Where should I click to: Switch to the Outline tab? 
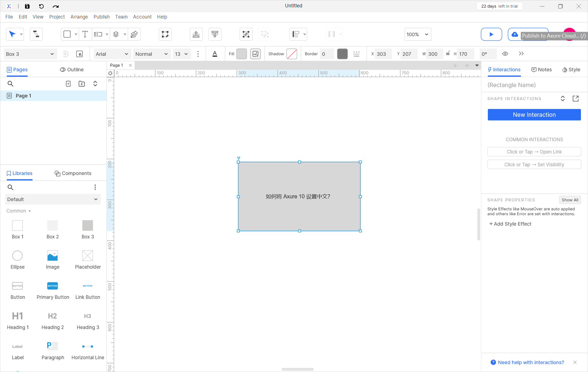[x=72, y=70]
